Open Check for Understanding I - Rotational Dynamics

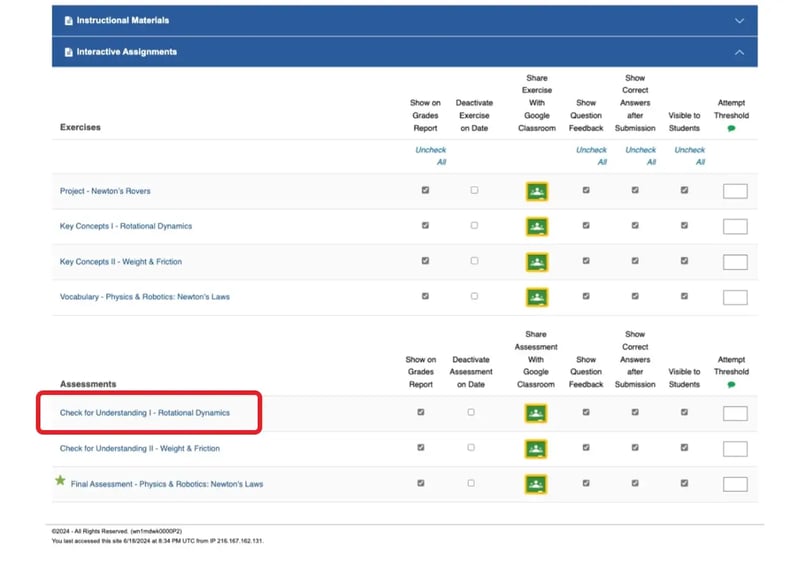pos(145,413)
